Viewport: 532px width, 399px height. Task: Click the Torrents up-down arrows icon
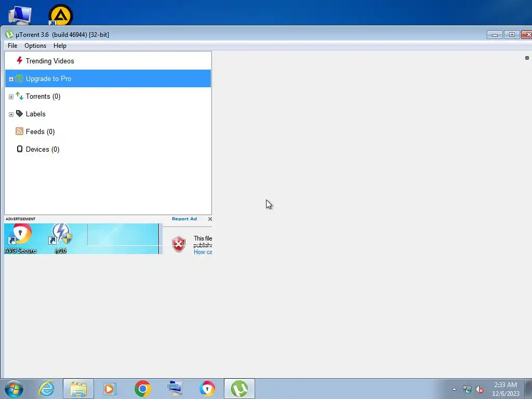[19, 96]
